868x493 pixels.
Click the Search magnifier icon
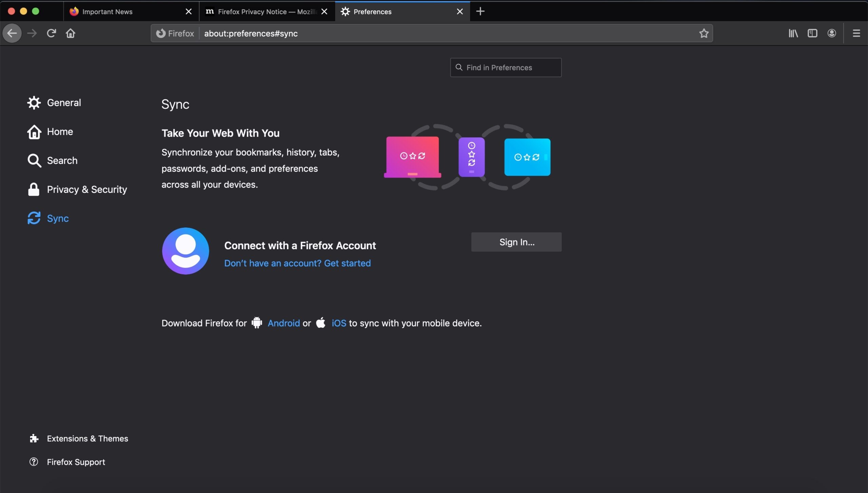tap(34, 160)
